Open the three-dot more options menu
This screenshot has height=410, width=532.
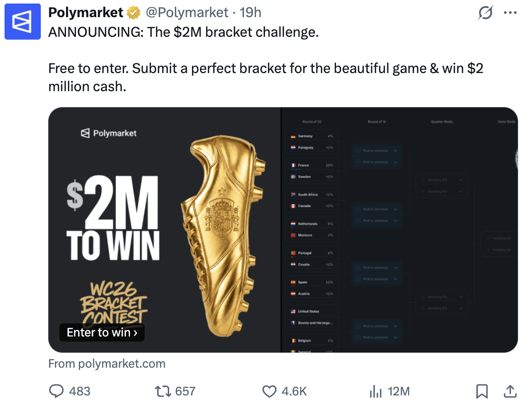pyautogui.click(x=510, y=13)
